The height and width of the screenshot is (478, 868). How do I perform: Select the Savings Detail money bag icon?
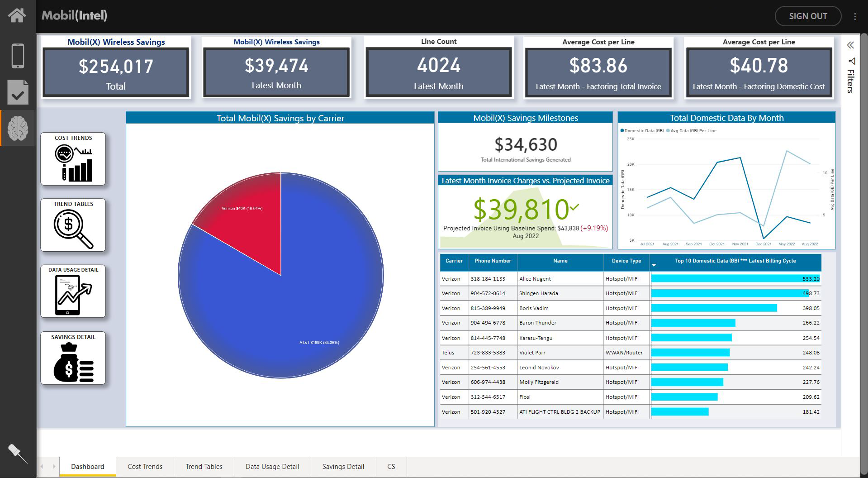pos(72,359)
